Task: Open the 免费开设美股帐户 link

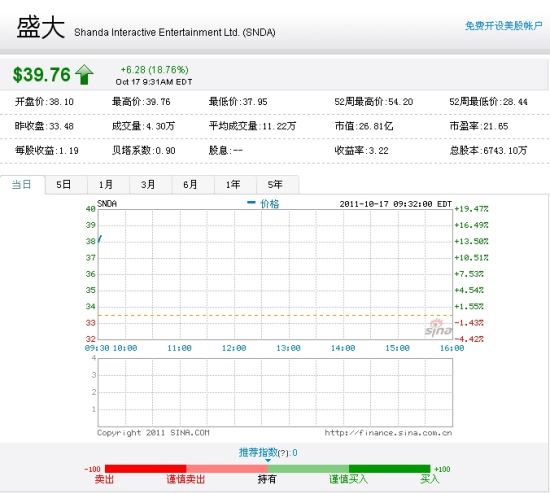Action: [503, 26]
